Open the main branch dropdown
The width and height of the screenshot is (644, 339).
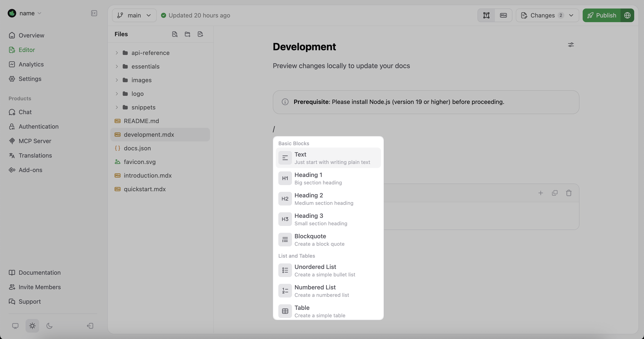[134, 15]
